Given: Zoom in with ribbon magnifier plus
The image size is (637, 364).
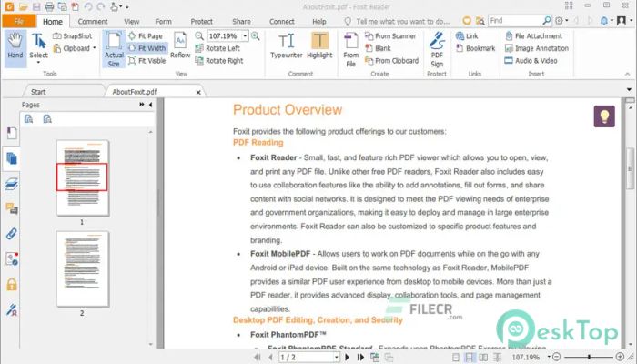Looking at the screenshot, I should [x=255, y=36].
